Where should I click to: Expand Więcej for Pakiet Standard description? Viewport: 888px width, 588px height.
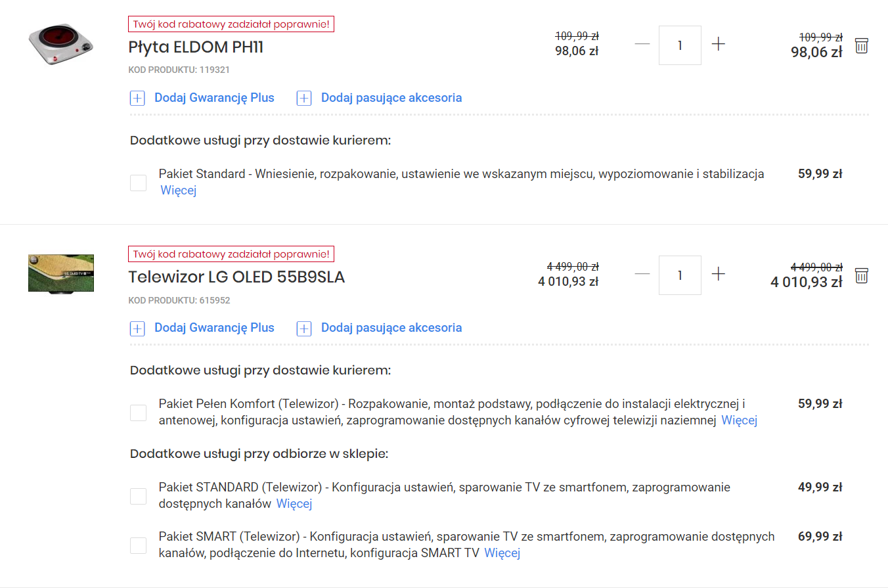(179, 191)
